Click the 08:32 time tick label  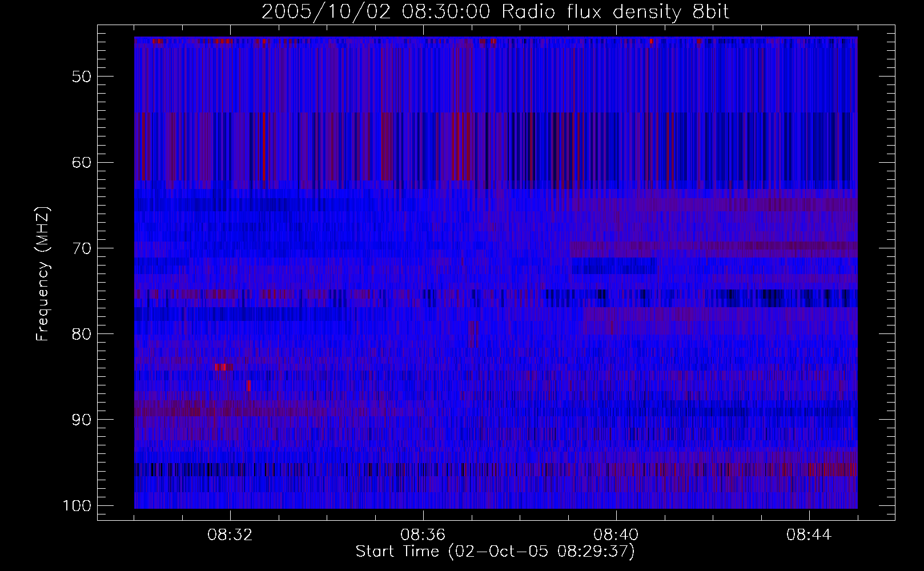pyautogui.click(x=230, y=535)
